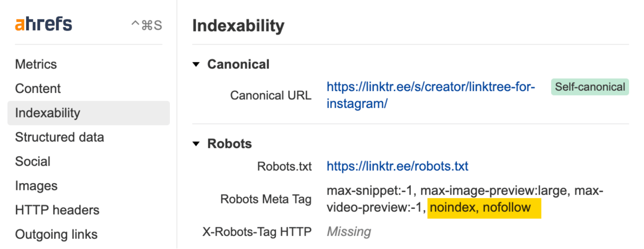The width and height of the screenshot is (644, 249).
Task: Open the Metrics panel
Action: (x=36, y=64)
